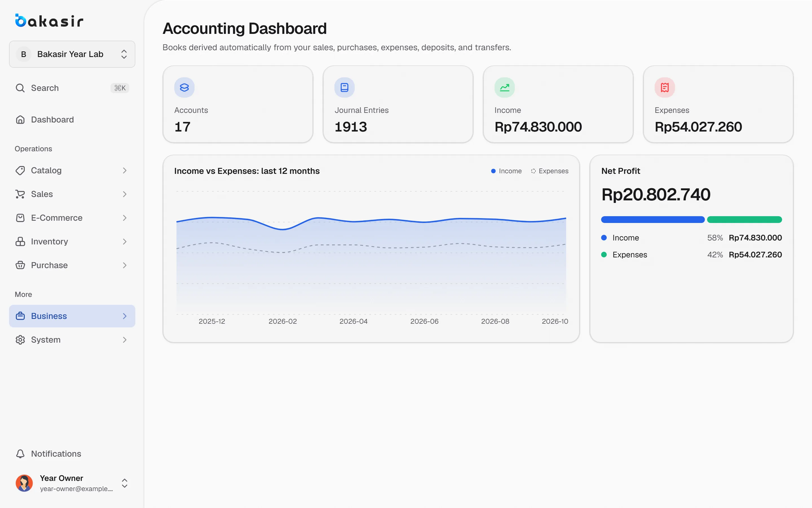This screenshot has width=812, height=508.
Task: Open the Catalog menu item
Action: click(72, 170)
